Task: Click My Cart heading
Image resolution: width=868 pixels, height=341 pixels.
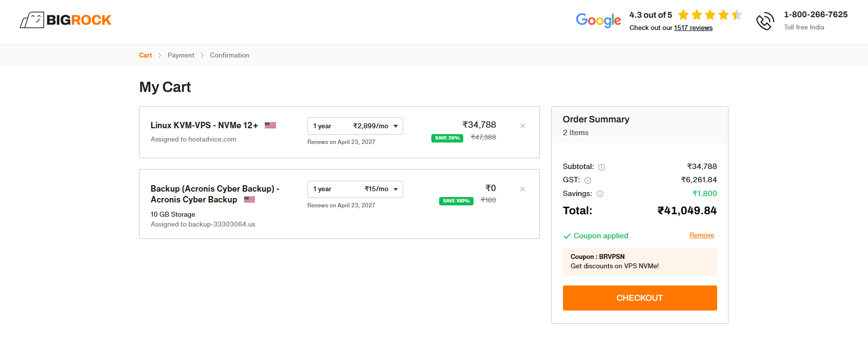Action: [165, 87]
